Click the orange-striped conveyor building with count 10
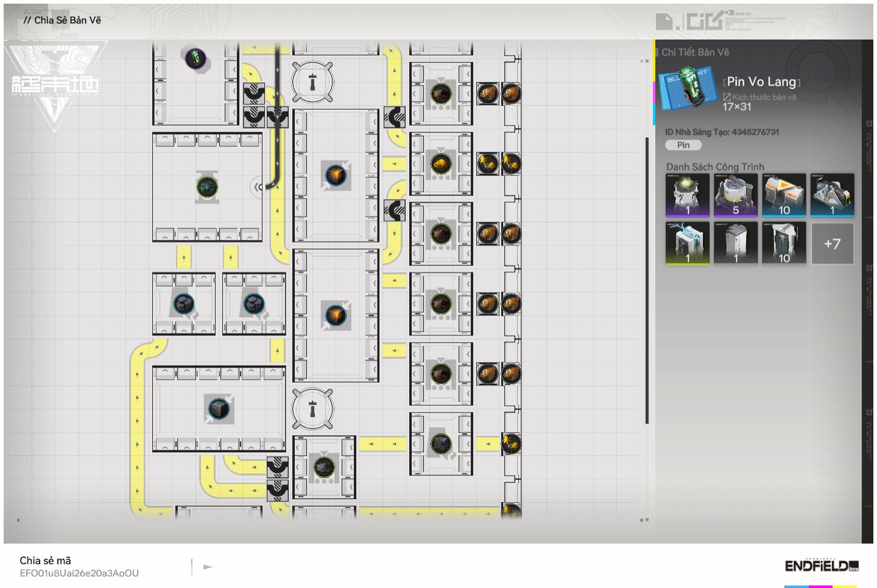This screenshot has width=877, height=588. click(x=784, y=195)
